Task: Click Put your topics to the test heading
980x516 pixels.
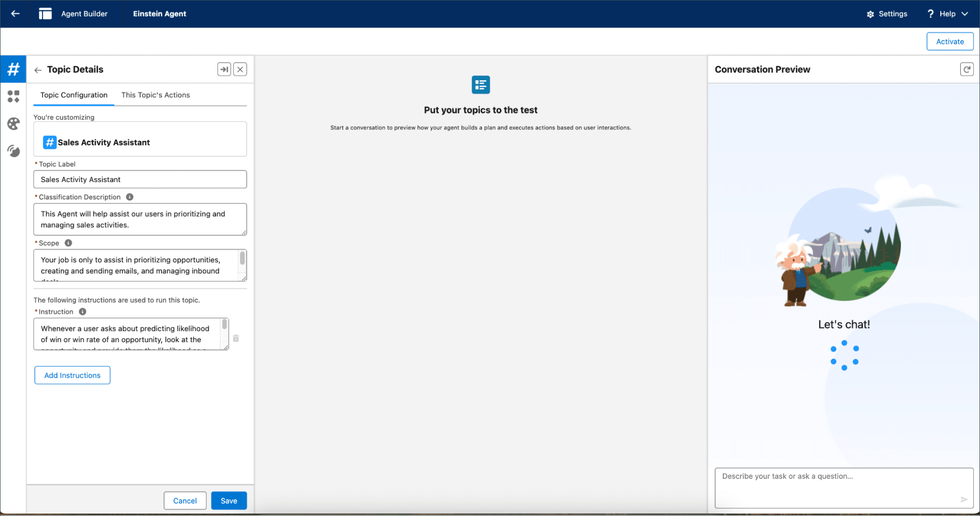Action: click(480, 110)
